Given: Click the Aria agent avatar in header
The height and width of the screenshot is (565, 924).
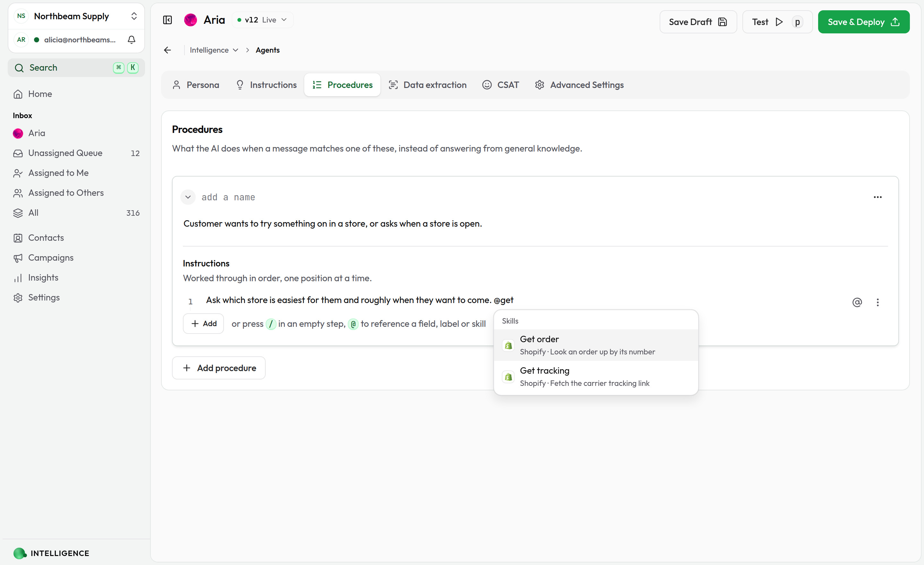Looking at the screenshot, I should 191,20.
